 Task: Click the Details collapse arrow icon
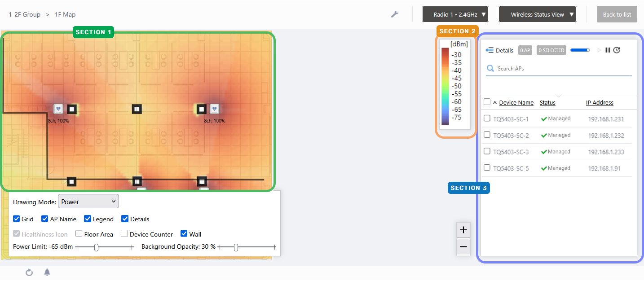[490, 50]
